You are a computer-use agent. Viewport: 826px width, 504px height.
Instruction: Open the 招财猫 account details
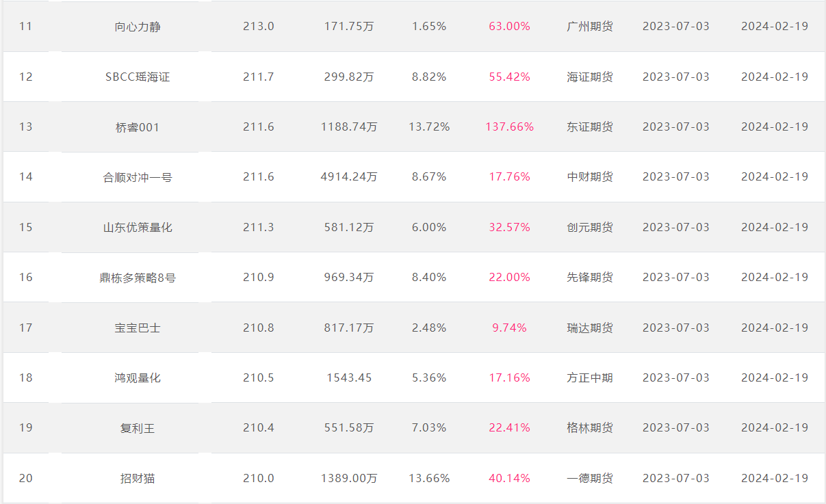coord(138,478)
